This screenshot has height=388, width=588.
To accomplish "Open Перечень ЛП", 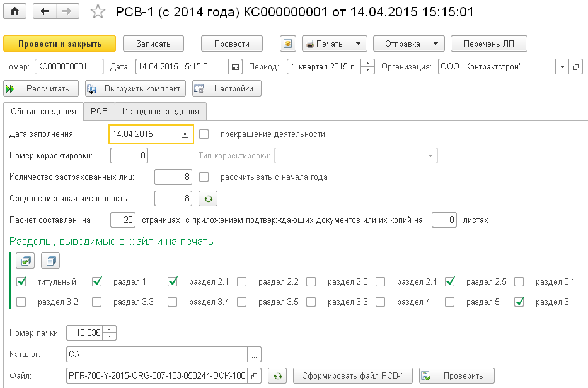I will [489, 44].
